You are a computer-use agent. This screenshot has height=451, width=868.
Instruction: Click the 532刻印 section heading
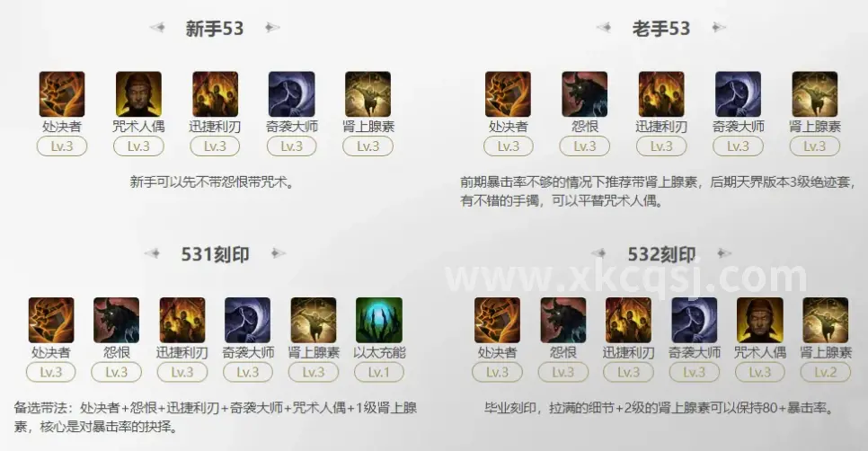click(661, 254)
